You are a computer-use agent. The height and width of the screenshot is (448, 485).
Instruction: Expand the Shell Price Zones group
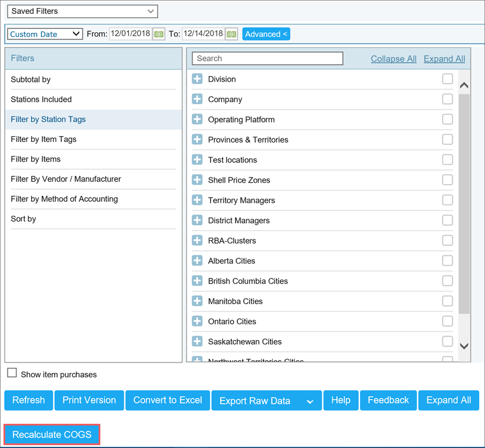click(x=197, y=180)
